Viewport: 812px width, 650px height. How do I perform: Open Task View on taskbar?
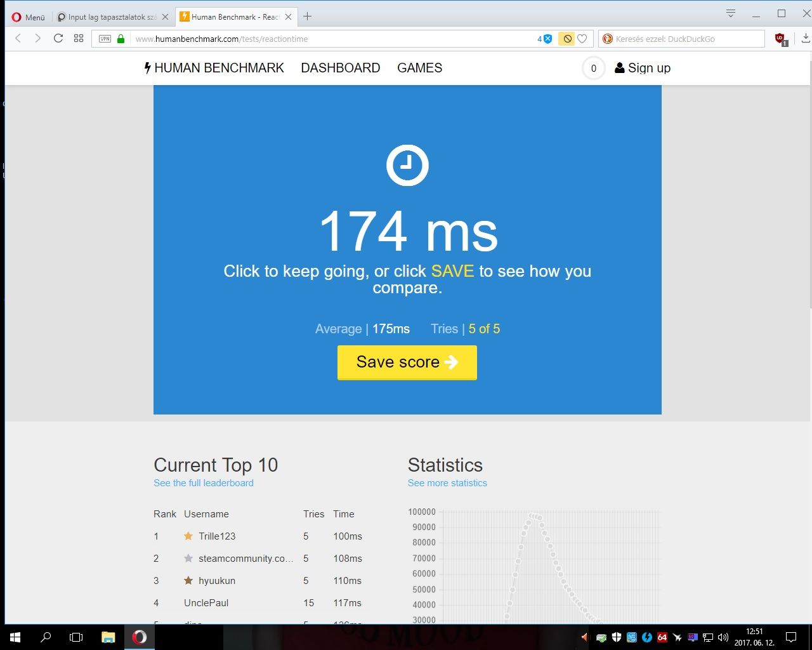click(76, 637)
